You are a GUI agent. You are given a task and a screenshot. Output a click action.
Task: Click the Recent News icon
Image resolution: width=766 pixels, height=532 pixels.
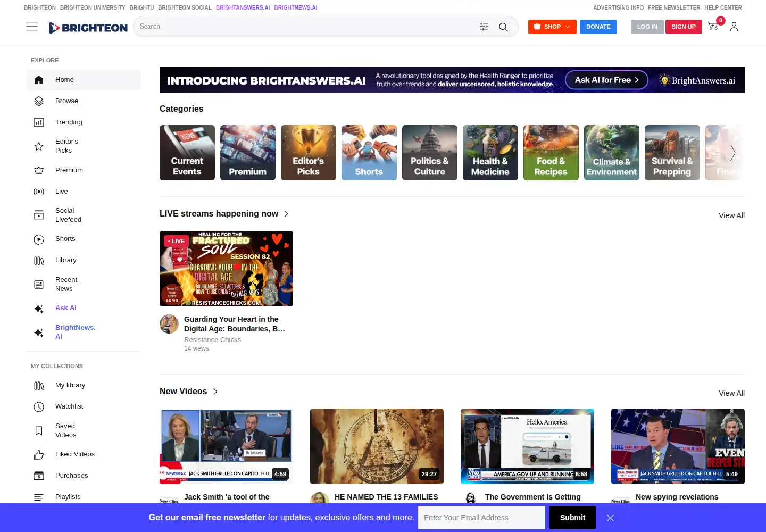pyautogui.click(x=39, y=285)
